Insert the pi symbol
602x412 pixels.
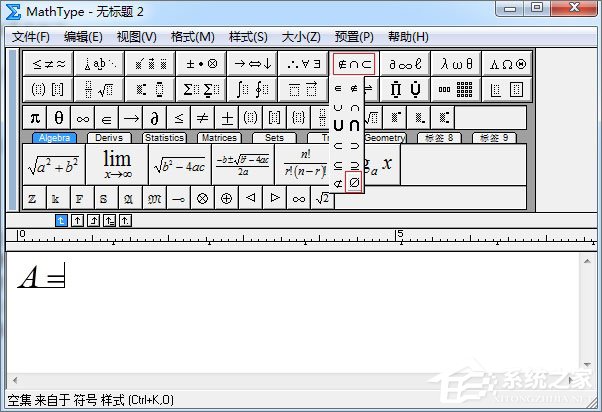tap(35, 118)
